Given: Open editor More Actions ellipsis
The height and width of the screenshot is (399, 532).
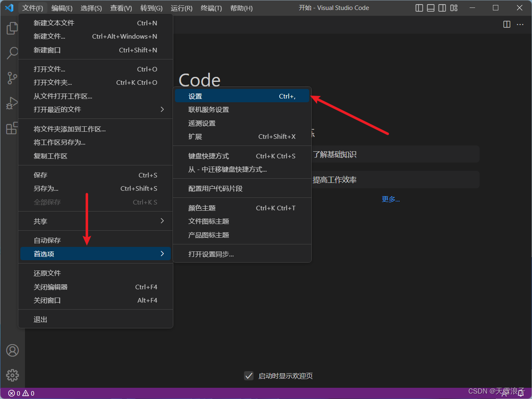Looking at the screenshot, I should coord(520,25).
